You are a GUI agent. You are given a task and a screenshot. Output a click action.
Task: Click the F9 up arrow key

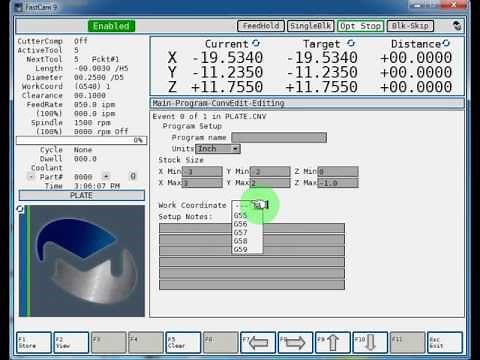[333, 342]
